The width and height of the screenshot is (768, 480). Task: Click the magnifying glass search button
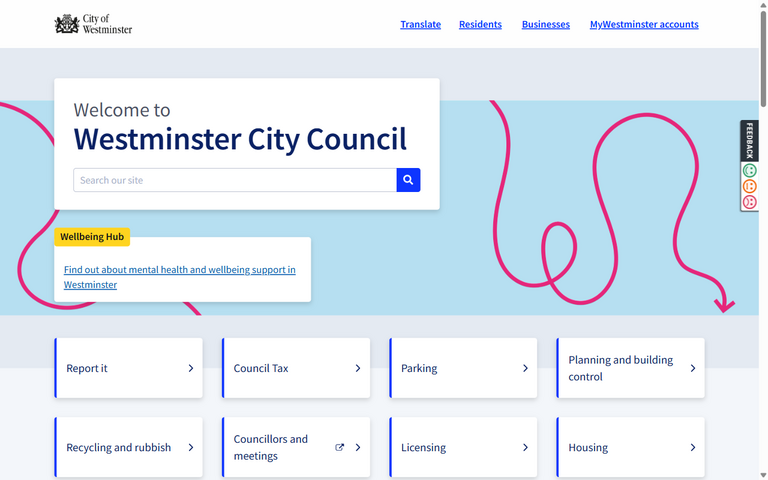click(x=408, y=180)
